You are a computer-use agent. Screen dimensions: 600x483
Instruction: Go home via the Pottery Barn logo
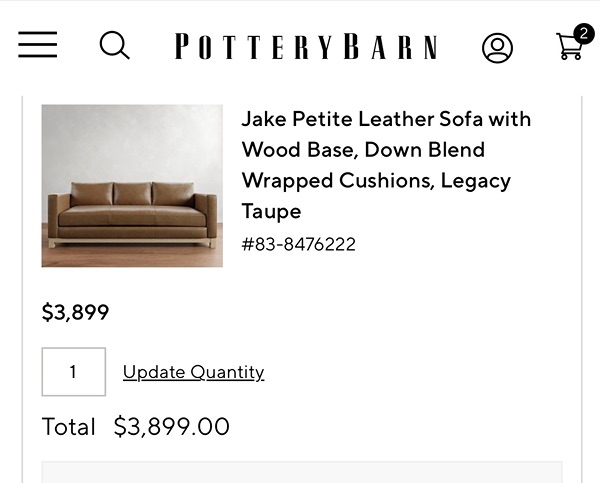[305, 47]
